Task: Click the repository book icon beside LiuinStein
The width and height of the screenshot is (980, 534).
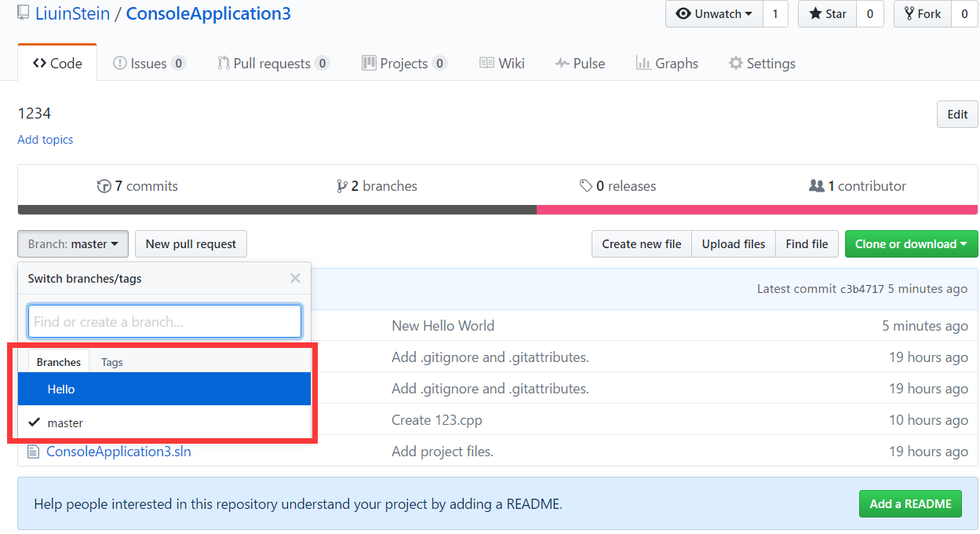Action: (24, 13)
